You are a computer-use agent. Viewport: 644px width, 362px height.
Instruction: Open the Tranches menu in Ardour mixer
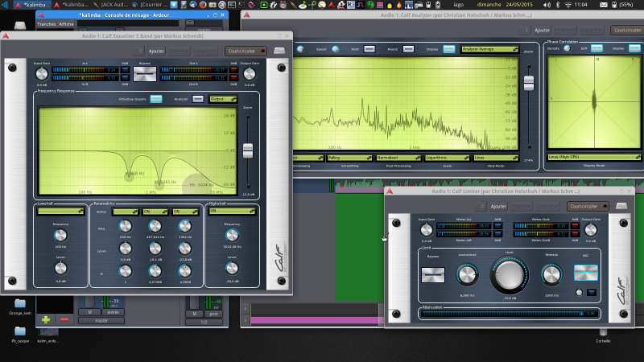point(47,24)
